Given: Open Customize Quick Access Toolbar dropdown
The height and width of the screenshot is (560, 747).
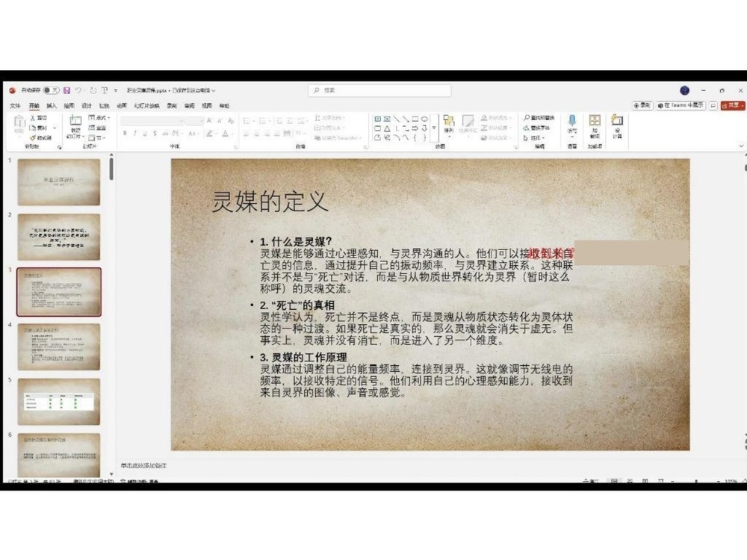Looking at the screenshot, I should 115,90.
